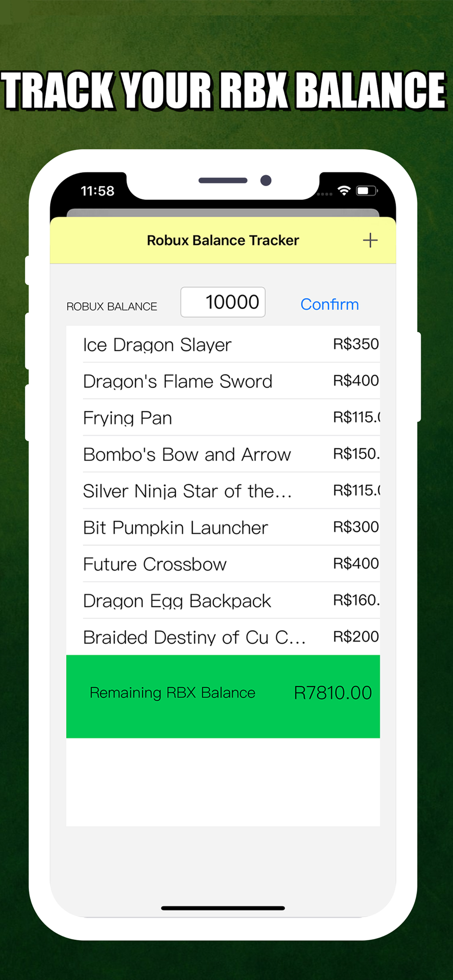Choose the Future Crossbow row

pos(223,564)
